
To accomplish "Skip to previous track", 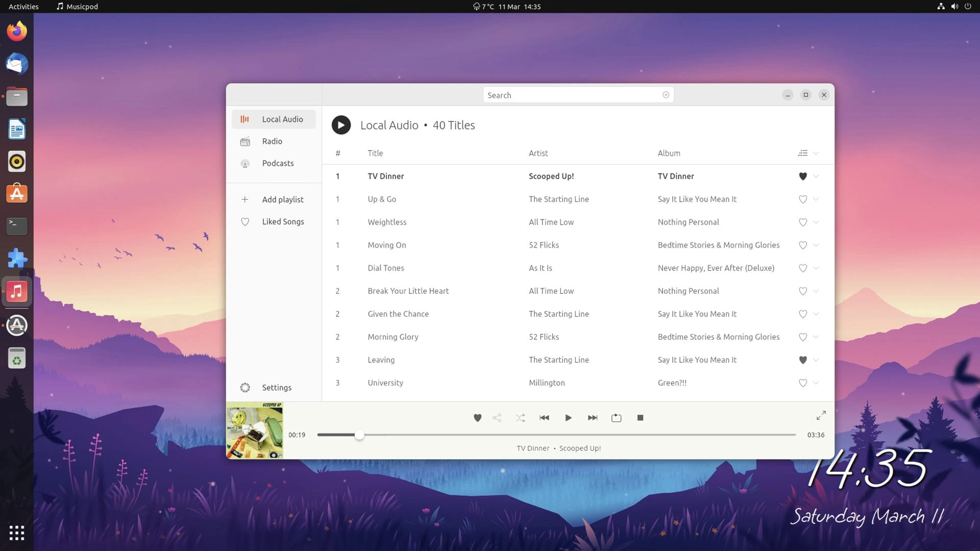I will [544, 418].
